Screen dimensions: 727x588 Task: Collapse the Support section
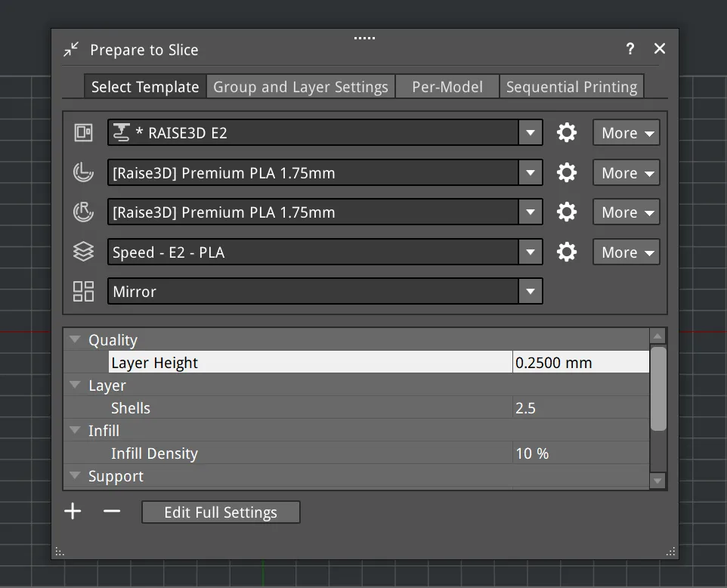click(75, 475)
